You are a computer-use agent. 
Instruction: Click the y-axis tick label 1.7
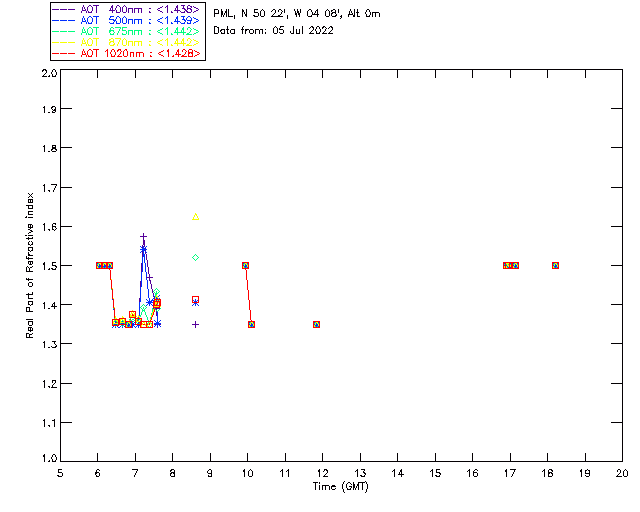point(50,188)
